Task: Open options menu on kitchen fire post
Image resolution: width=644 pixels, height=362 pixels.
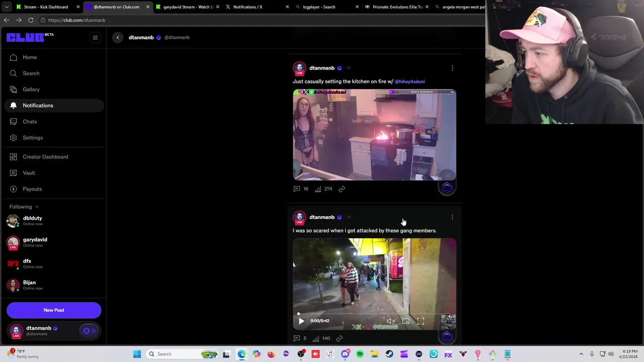Action: 452,68
